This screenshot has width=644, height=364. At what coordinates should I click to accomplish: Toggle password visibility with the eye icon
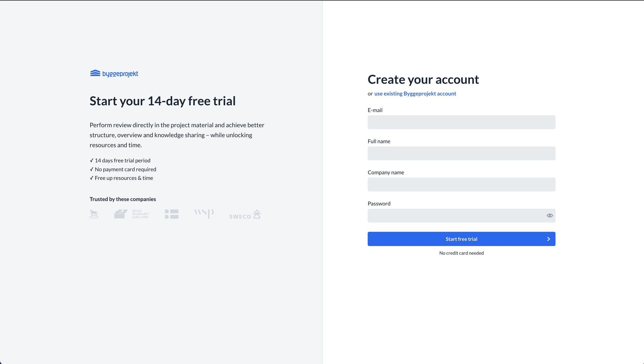pos(550,216)
